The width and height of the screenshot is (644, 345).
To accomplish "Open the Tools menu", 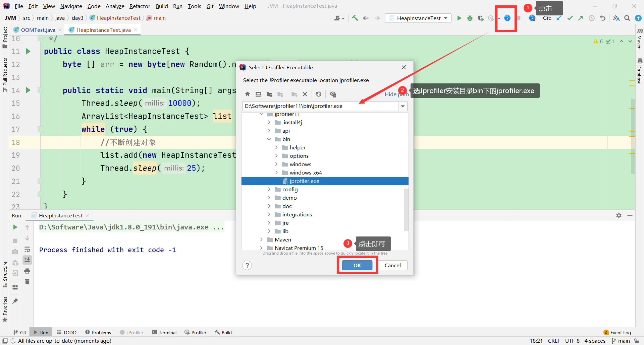I will pyautogui.click(x=194, y=6).
